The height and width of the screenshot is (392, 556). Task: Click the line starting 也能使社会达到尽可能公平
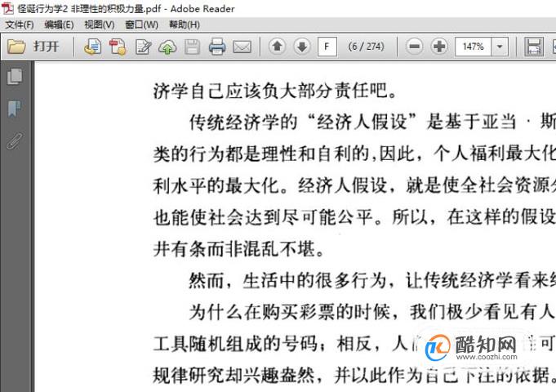(x=354, y=217)
